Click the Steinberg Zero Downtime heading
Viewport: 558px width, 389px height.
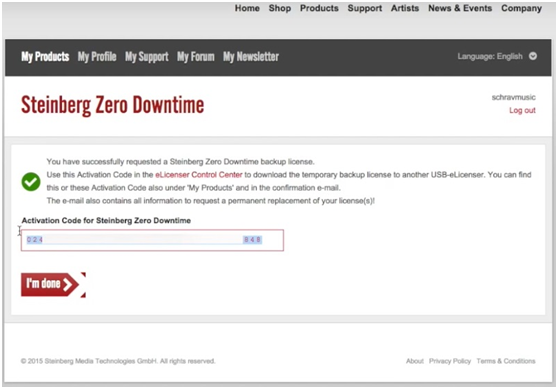[x=112, y=106]
